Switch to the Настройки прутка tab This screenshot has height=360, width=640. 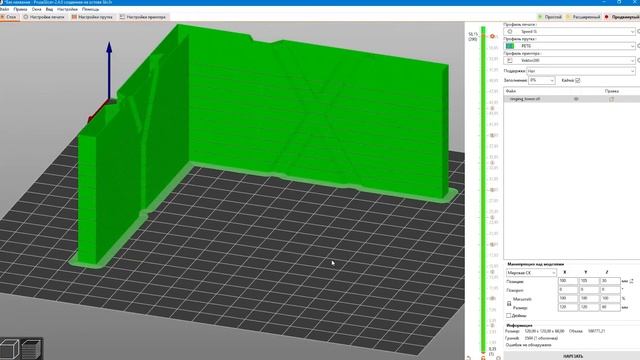point(92,17)
